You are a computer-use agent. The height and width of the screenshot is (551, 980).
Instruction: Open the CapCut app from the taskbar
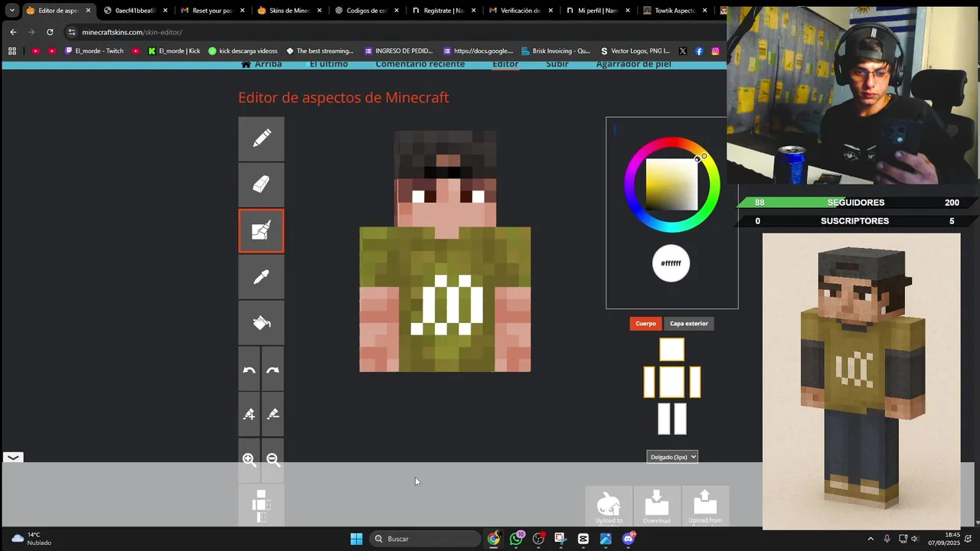point(583,539)
